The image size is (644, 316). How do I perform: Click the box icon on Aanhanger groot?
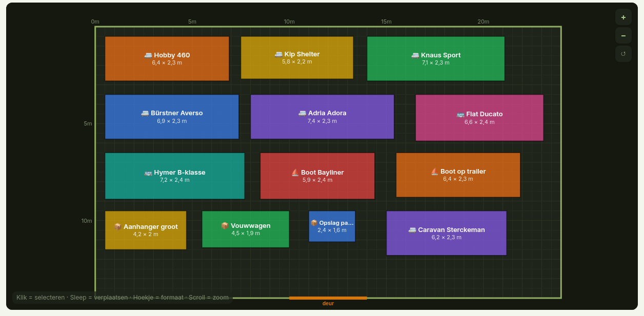(x=117, y=227)
